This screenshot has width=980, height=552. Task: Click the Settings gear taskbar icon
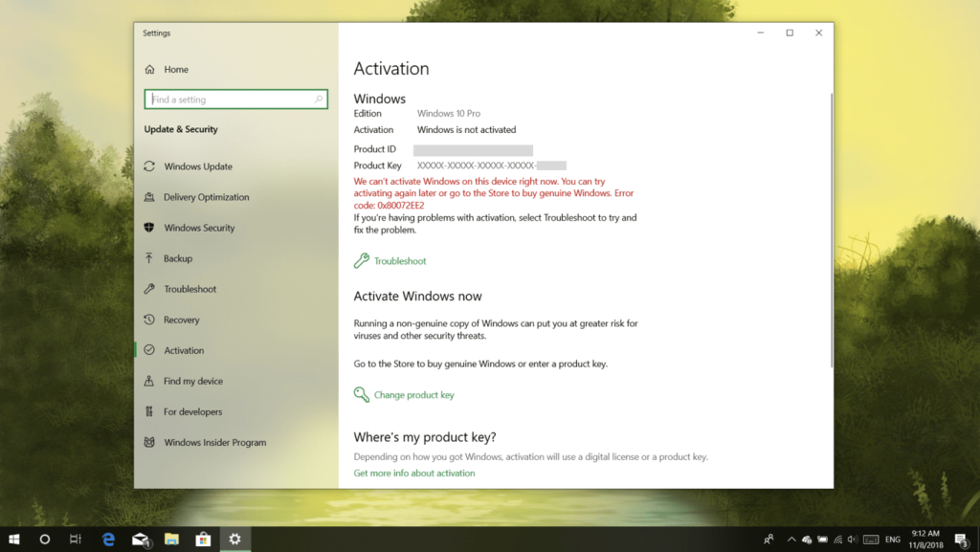pos(235,539)
